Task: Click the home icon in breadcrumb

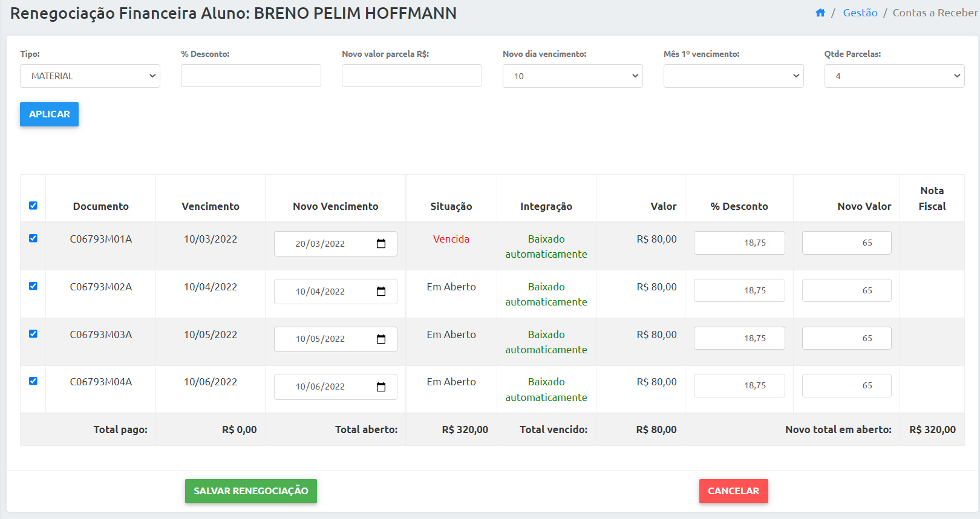Action: pyautogui.click(x=820, y=13)
